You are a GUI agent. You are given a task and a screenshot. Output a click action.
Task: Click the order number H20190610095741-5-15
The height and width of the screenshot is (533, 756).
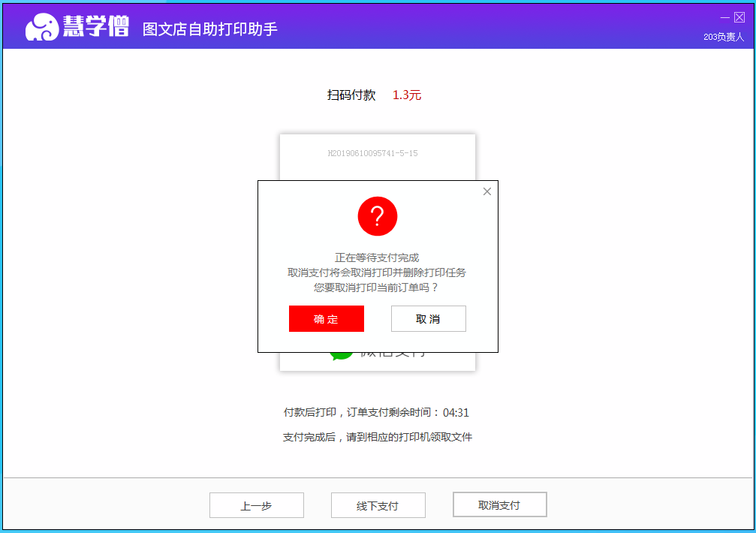pyautogui.click(x=372, y=153)
